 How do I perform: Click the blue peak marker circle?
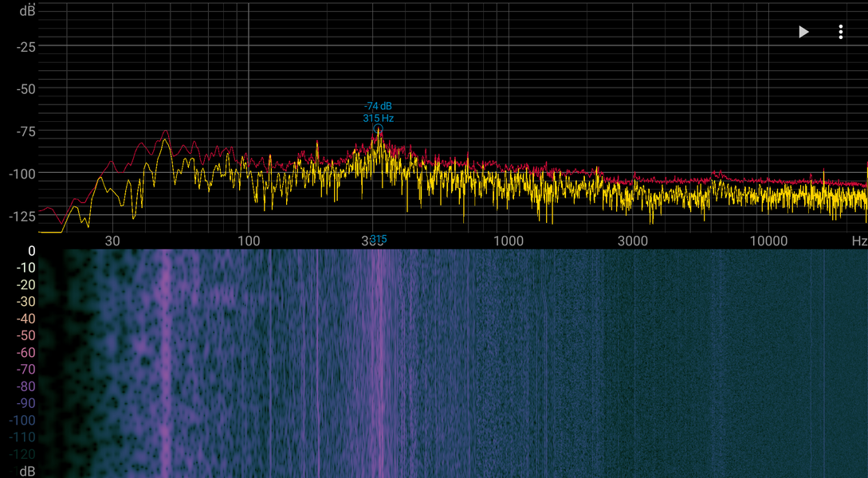tap(379, 129)
